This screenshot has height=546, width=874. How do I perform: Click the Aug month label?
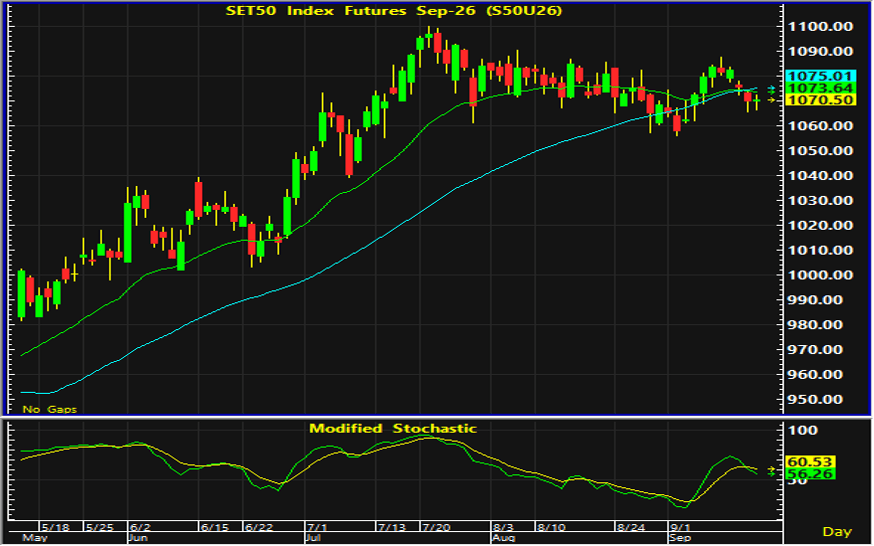coord(503,538)
